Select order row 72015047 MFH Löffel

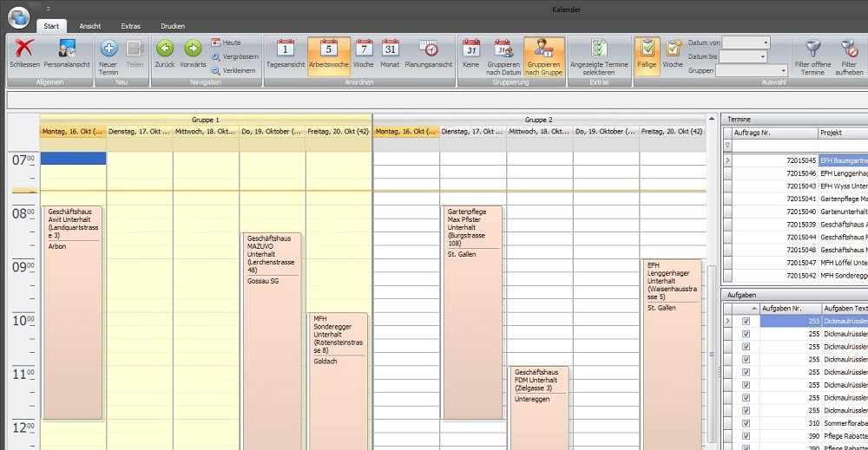pos(795,263)
